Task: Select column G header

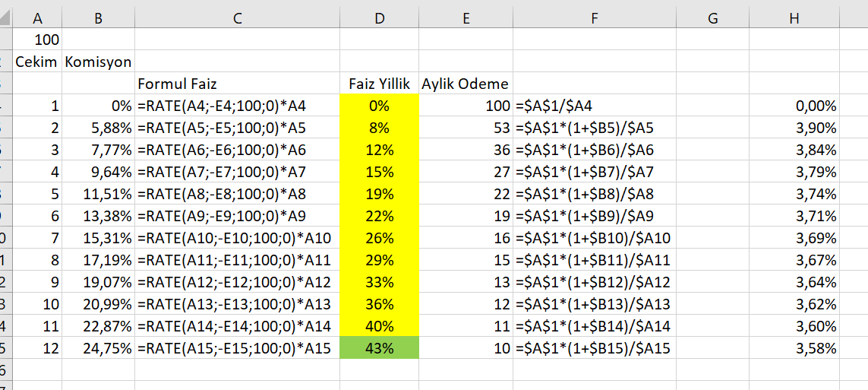Action: 712,18
